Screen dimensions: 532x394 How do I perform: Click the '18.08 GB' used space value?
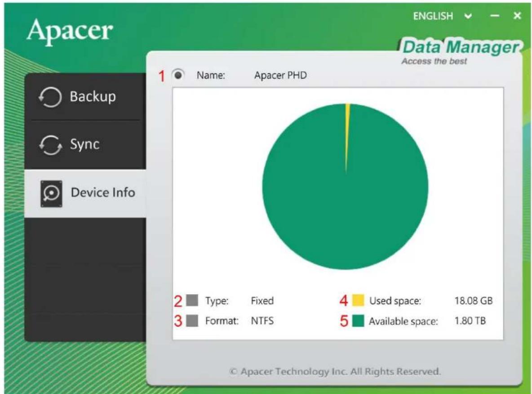pyautogui.click(x=474, y=300)
